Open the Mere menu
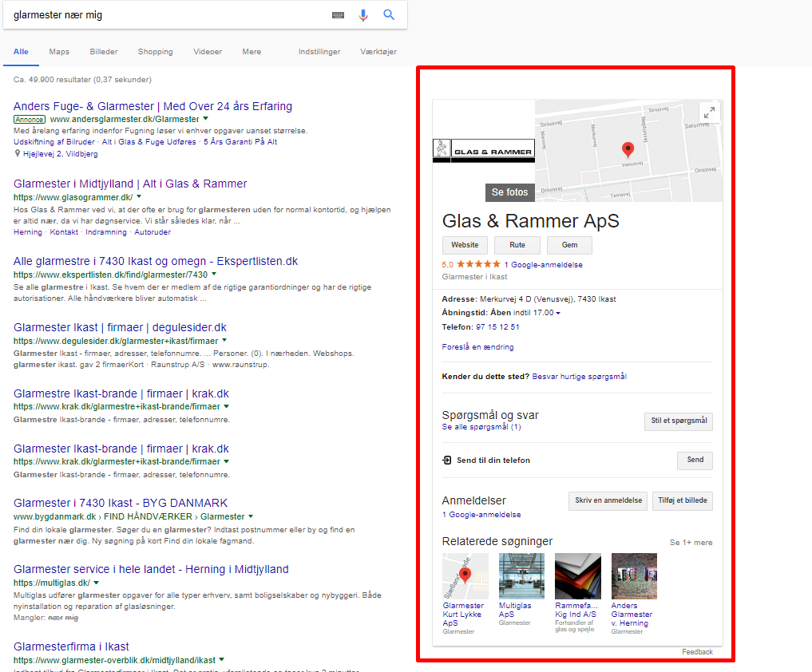 coord(252,52)
